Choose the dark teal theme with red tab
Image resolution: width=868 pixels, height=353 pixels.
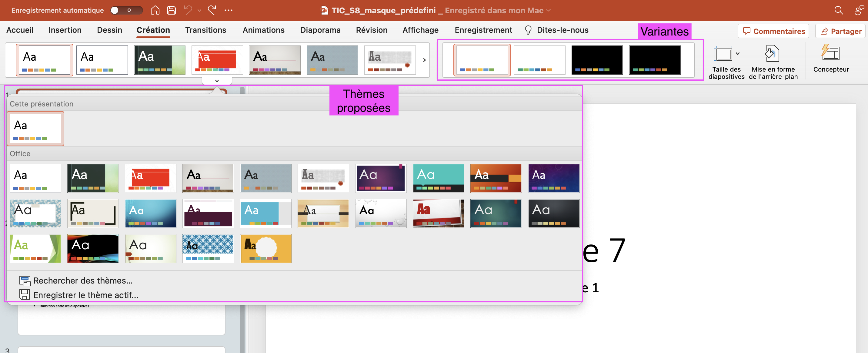click(x=496, y=213)
